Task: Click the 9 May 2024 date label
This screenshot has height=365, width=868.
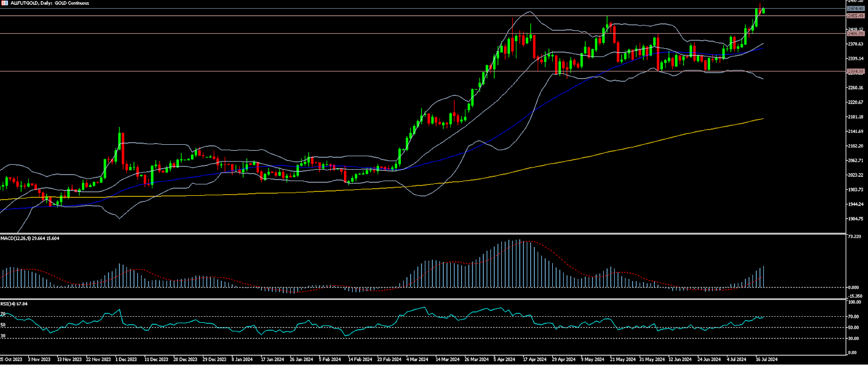Action: click(x=593, y=360)
